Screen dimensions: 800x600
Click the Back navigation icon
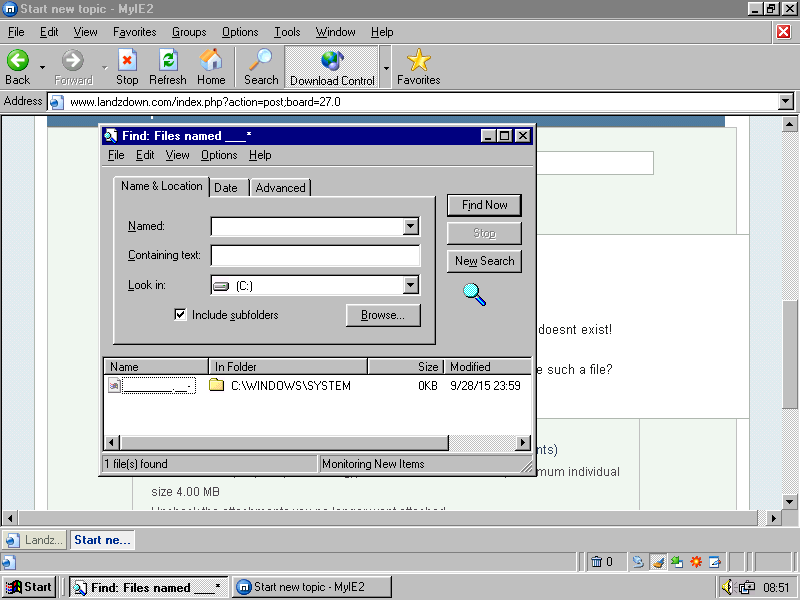(18, 61)
